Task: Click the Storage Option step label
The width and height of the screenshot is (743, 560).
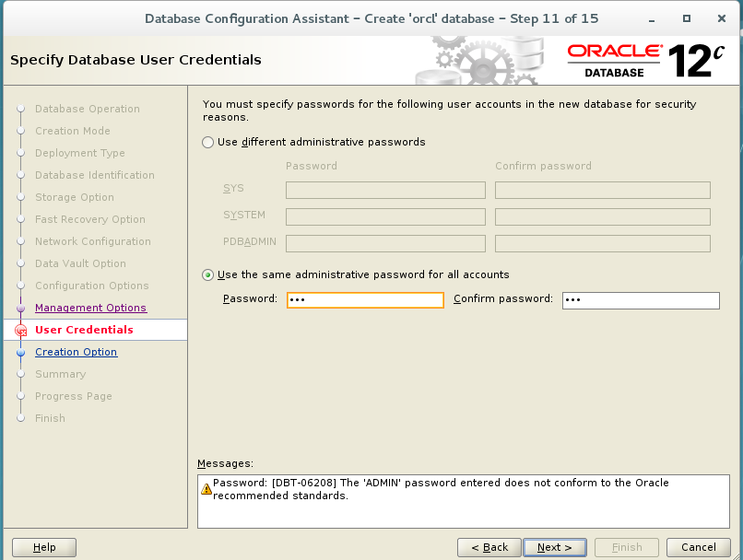Action: coord(75,197)
